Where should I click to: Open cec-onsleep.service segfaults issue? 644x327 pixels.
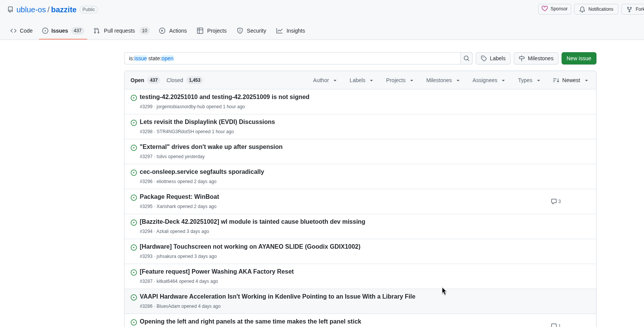pyautogui.click(x=202, y=172)
